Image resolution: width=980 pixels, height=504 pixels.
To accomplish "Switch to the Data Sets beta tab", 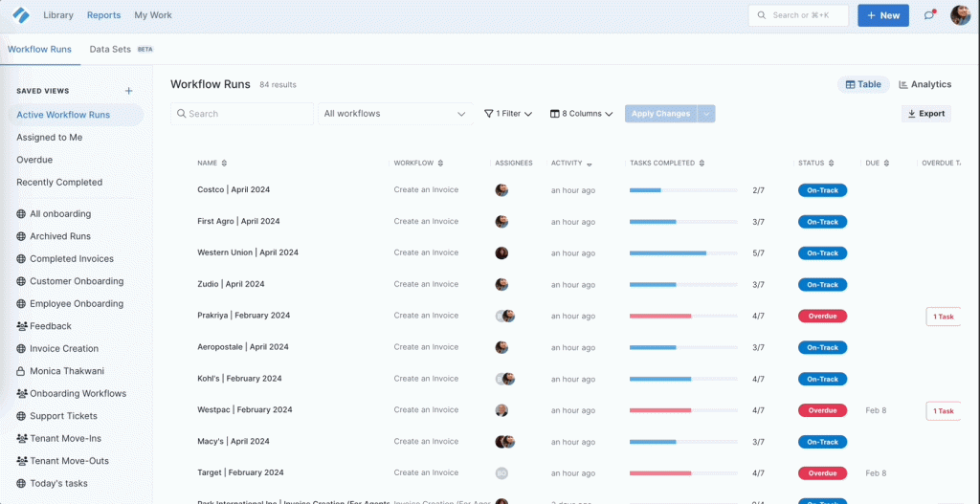I will tap(122, 50).
